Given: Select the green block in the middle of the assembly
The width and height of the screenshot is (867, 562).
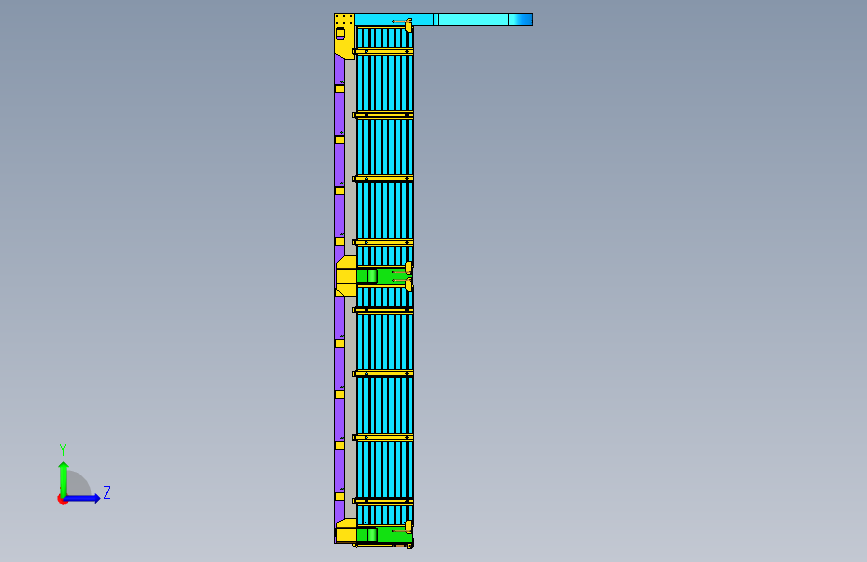Looking at the screenshot, I should pyautogui.click(x=383, y=276).
